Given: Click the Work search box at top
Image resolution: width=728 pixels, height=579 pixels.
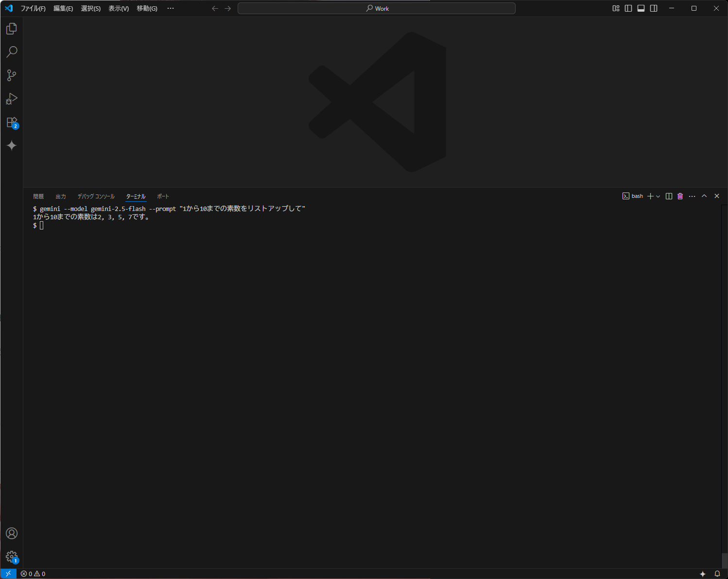Looking at the screenshot, I should 376,8.
